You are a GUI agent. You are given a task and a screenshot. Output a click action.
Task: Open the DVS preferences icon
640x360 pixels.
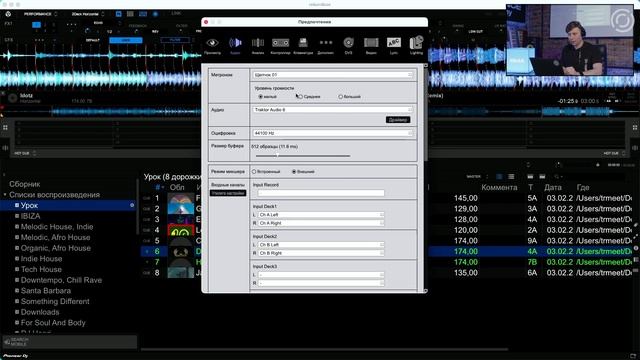[x=348, y=45]
